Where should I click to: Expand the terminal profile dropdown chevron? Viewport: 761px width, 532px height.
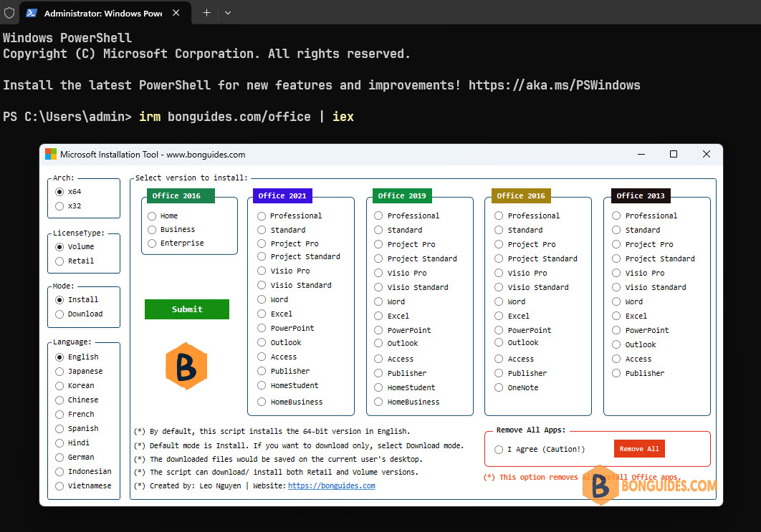click(x=228, y=13)
